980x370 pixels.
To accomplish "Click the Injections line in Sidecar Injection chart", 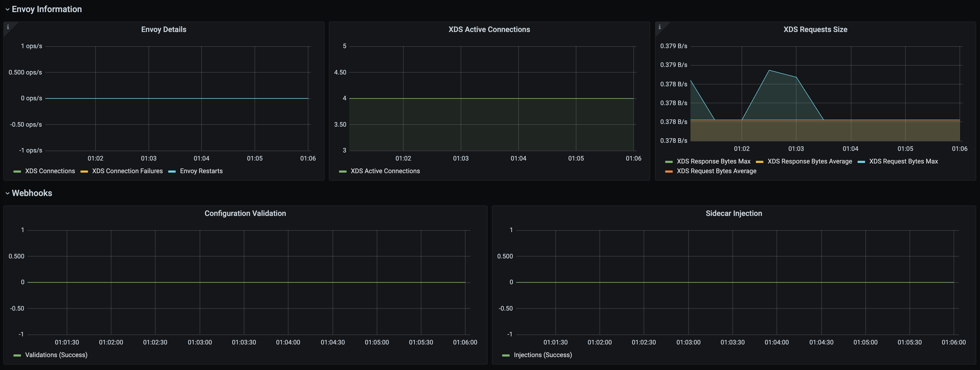I will click(735, 282).
